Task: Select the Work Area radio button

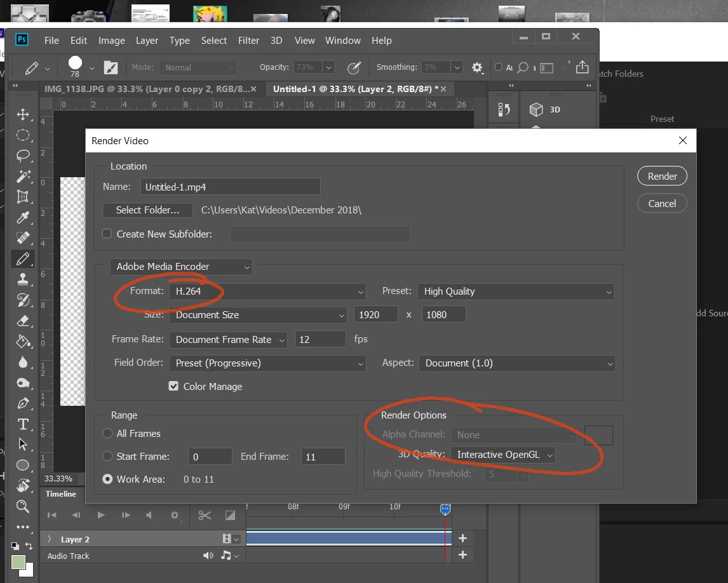Action: coord(107,479)
